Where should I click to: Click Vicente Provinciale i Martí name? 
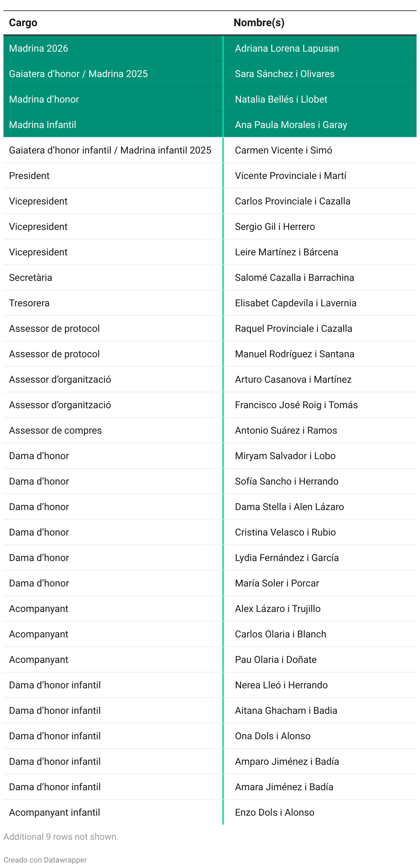pos(291,176)
